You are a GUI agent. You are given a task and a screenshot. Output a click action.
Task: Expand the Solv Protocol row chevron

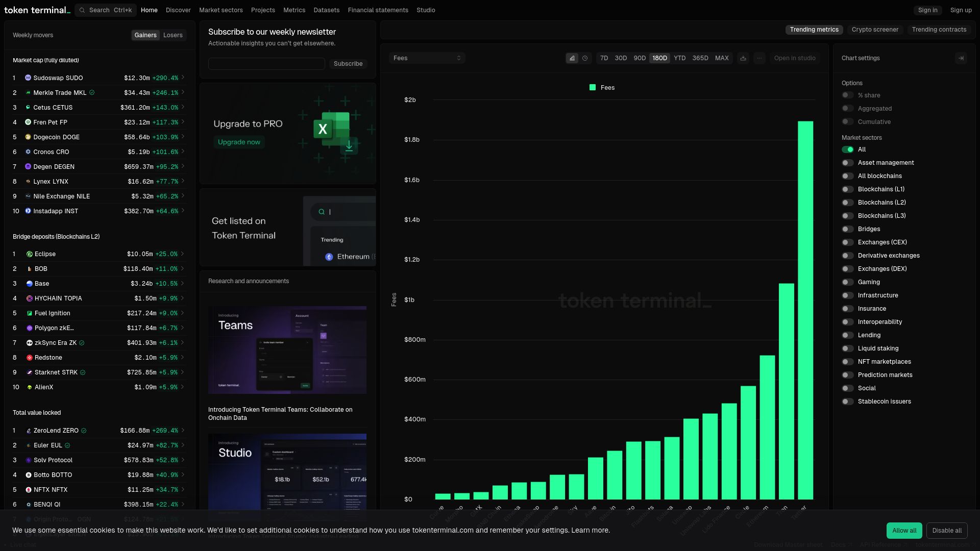pos(183,460)
